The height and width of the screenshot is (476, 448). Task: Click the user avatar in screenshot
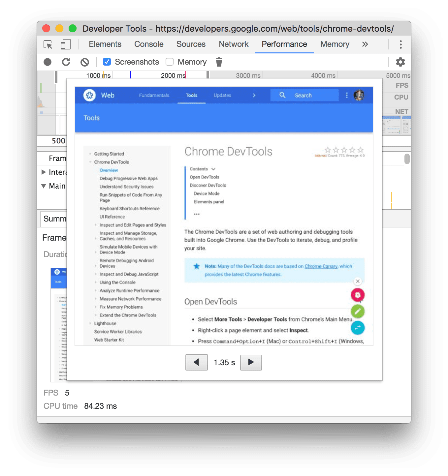tap(359, 95)
